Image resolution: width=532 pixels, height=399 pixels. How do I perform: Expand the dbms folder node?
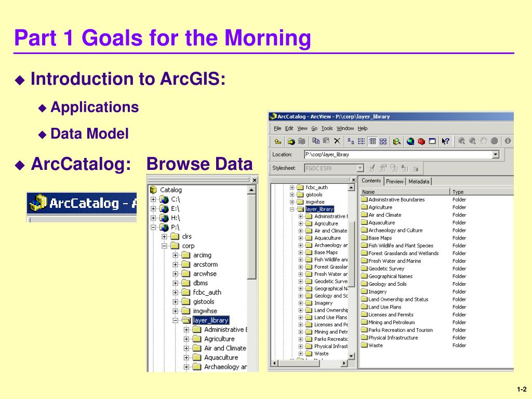(176, 283)
